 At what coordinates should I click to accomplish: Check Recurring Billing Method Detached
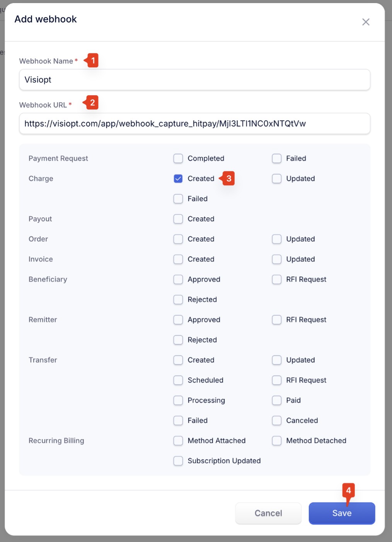[x=277, y=441]
